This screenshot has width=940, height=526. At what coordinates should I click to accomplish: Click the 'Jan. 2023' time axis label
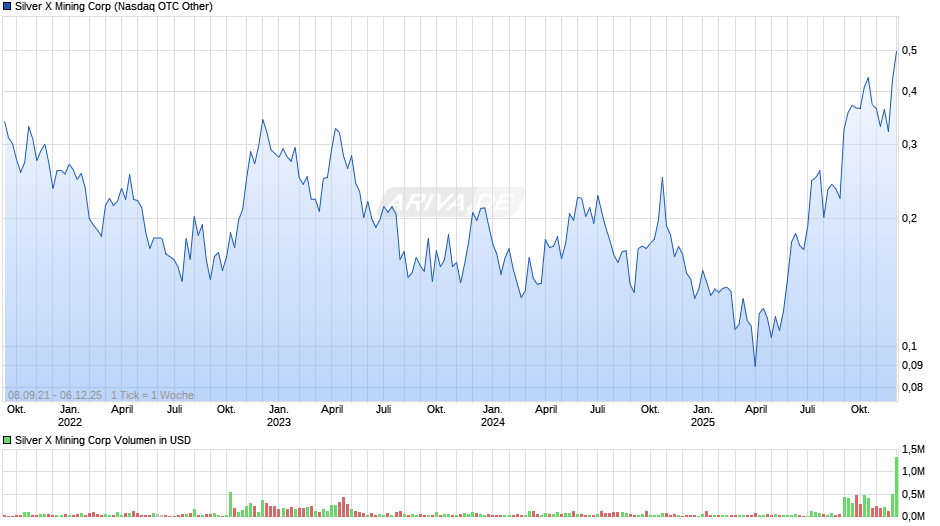pos(279,416)
